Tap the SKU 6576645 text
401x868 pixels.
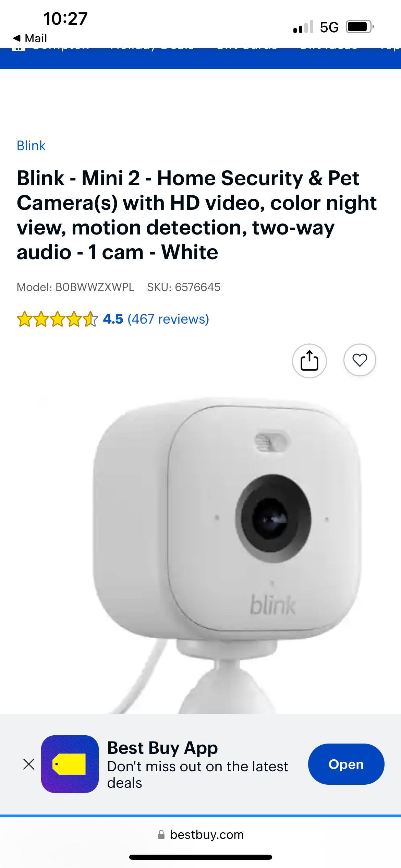[x=184, y=287]
